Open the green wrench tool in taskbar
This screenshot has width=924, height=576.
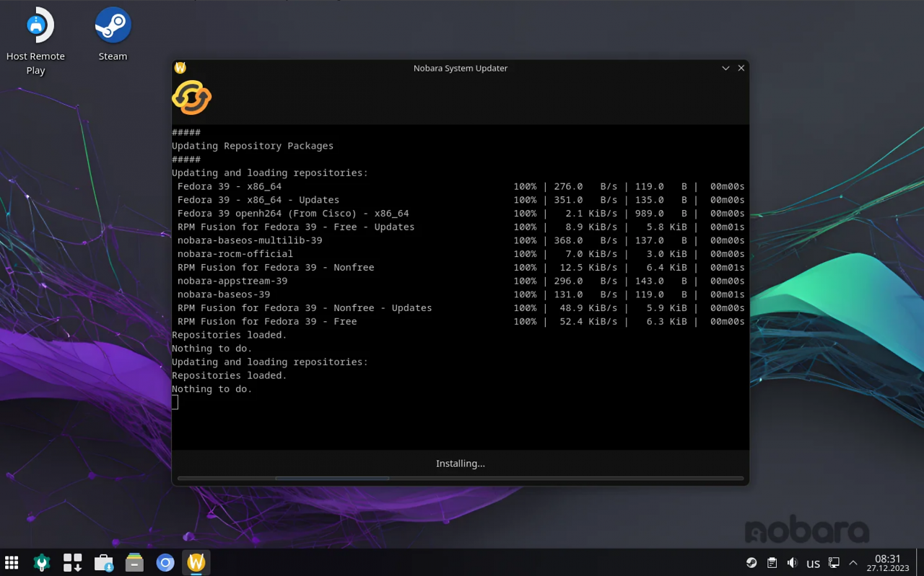click(42, 562)
